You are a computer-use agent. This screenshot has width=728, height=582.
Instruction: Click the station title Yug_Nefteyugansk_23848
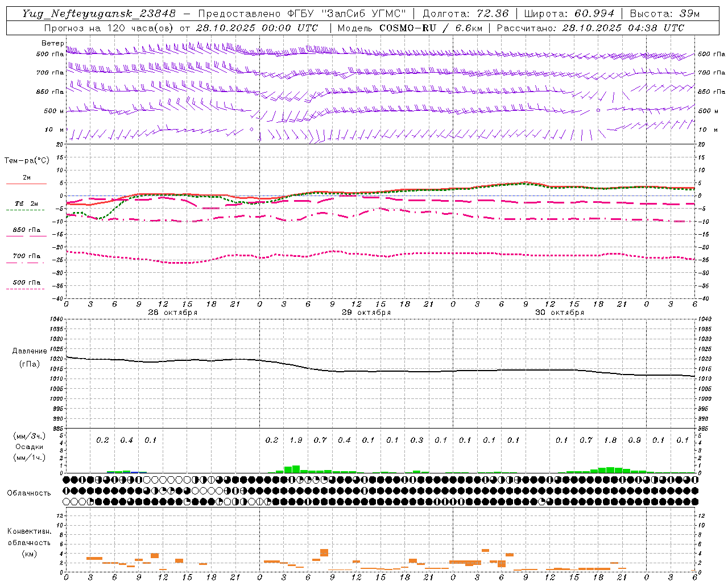99,14
